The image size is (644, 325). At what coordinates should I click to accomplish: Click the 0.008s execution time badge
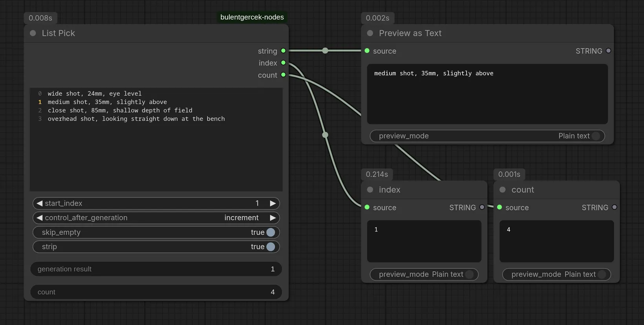pos(40,18)
